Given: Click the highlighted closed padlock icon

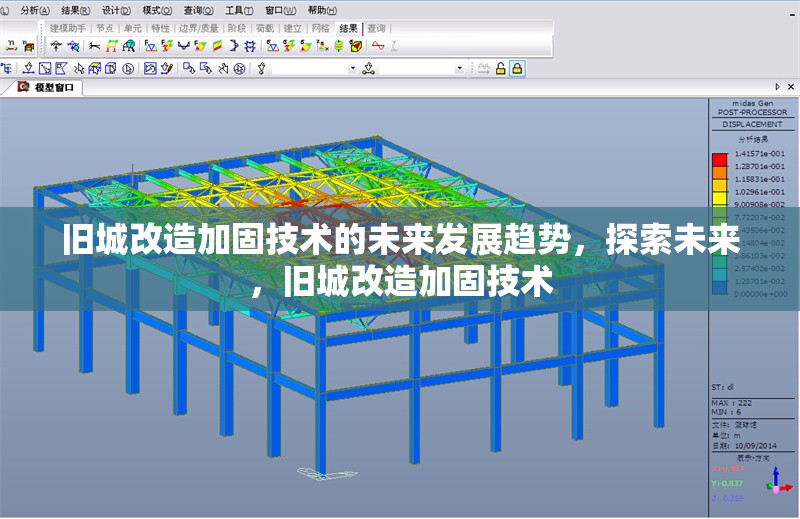Looking at the screenshot, I should 517,68.
